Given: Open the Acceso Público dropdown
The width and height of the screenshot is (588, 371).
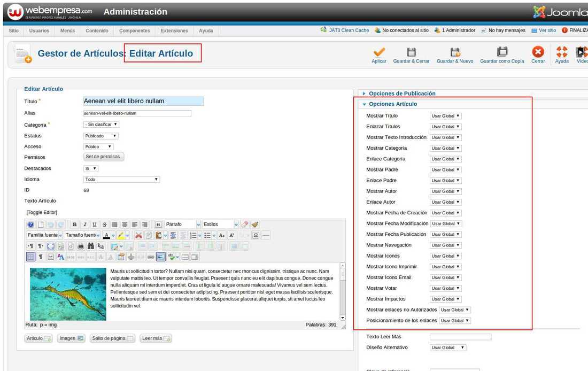Looking at the screenshot, I should 98,146.
